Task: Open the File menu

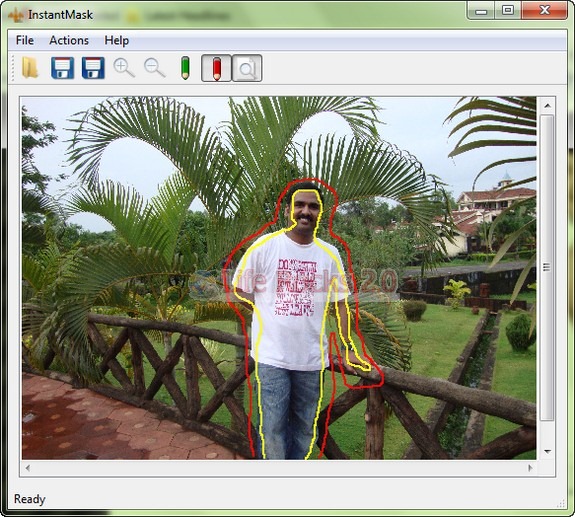Action: point(25,40)
